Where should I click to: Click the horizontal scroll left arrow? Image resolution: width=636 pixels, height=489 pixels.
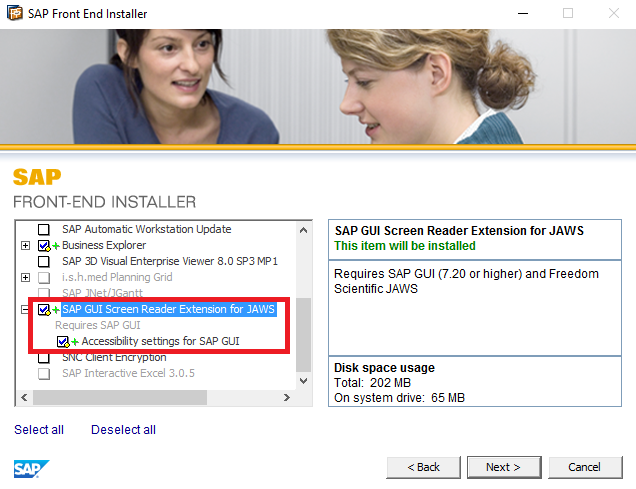tap(24, 398)
